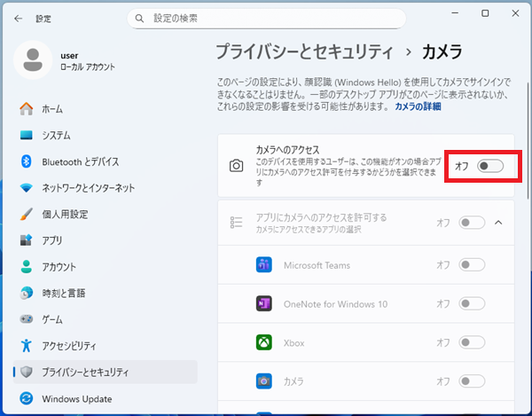Click the privacy shield icon
The width and height of the screenshot is (532, 416).
click(26, 372)
